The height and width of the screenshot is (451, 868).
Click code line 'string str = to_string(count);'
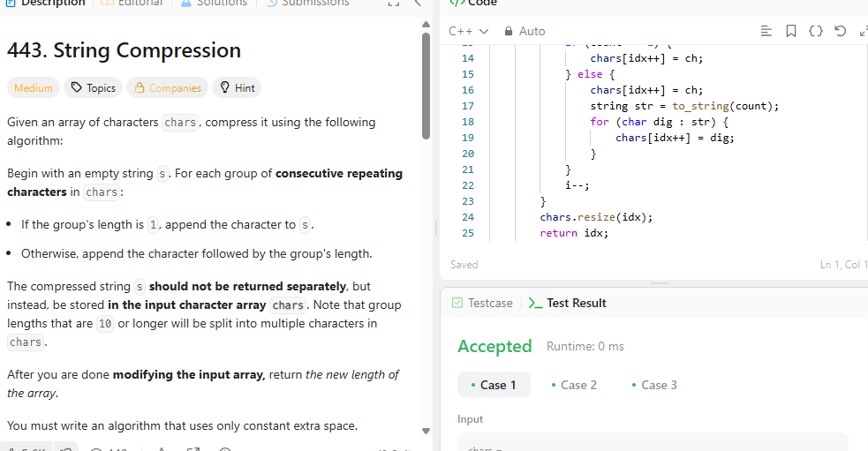click(x=684, y=106)
